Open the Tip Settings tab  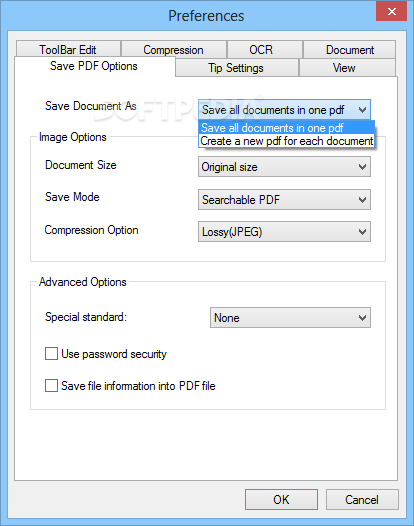coord(237,68)
